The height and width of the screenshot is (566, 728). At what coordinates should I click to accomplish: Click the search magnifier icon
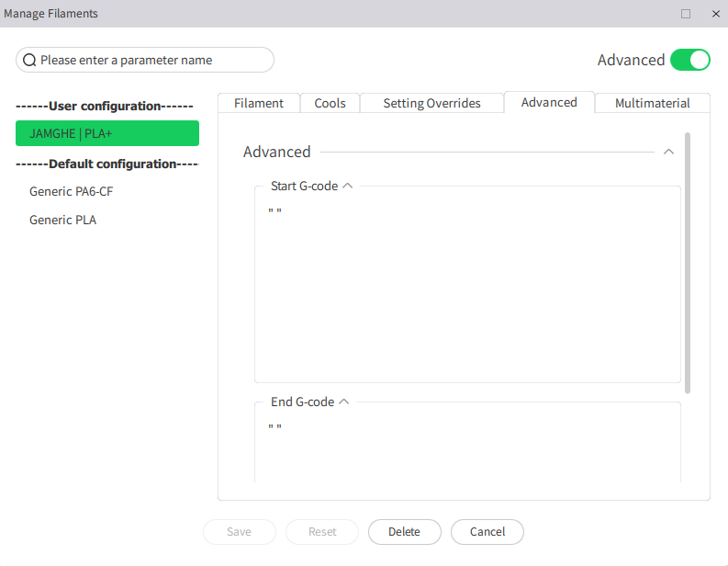(29, 60)
